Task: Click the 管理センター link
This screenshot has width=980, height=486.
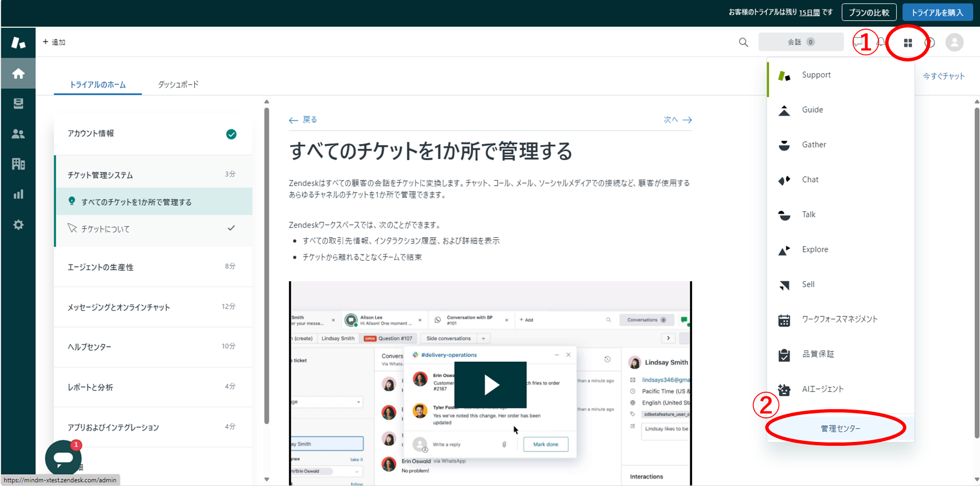Action: point(840,429)
